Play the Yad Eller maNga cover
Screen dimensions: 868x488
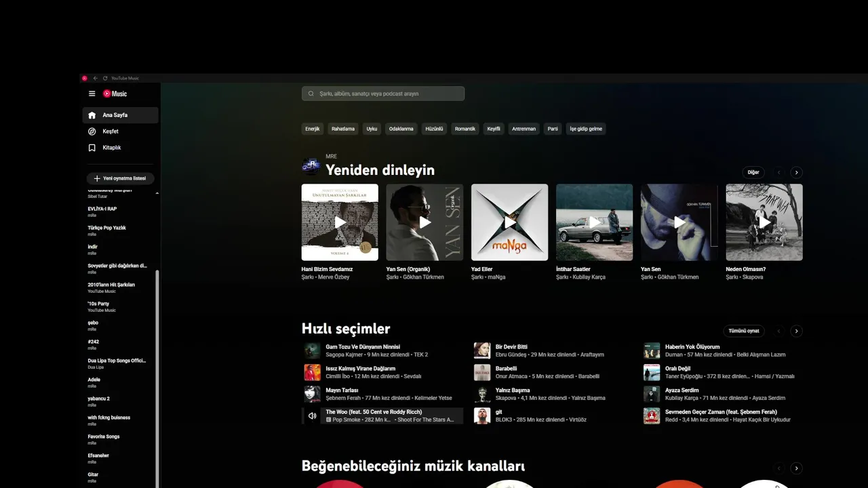click(509, 222)
